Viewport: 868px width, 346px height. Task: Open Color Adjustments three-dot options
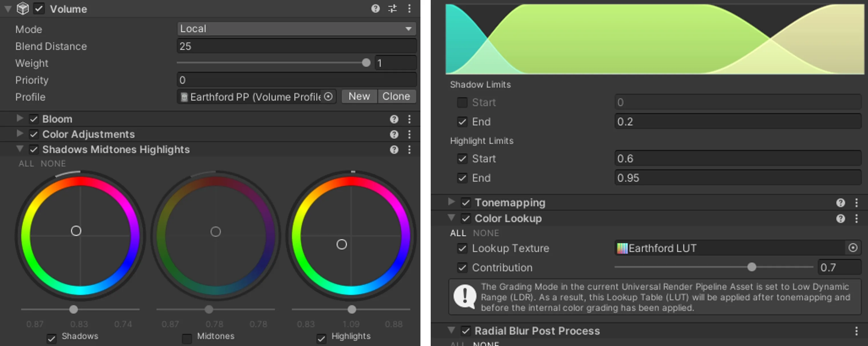[409, 134]
